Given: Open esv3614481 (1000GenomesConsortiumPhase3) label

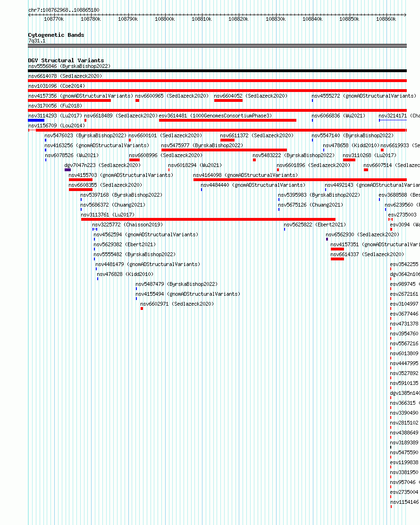Looking at the screenshot, I should (215, 116).
